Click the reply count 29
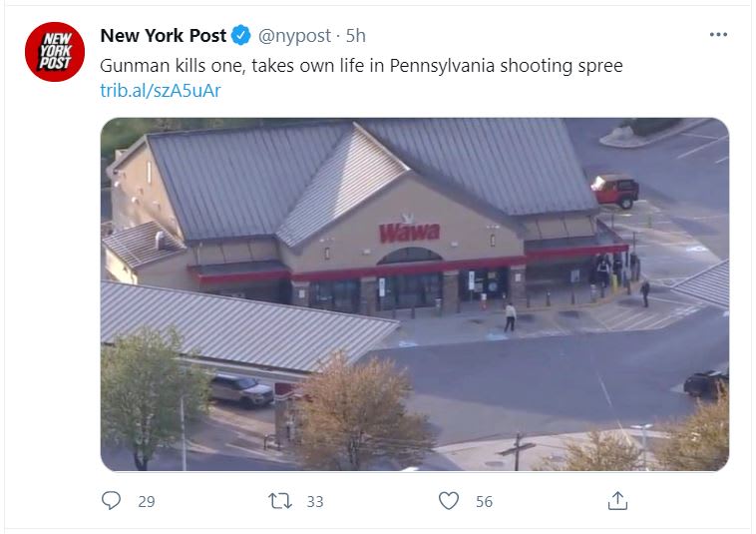756x534 pixels. (147, 502)
